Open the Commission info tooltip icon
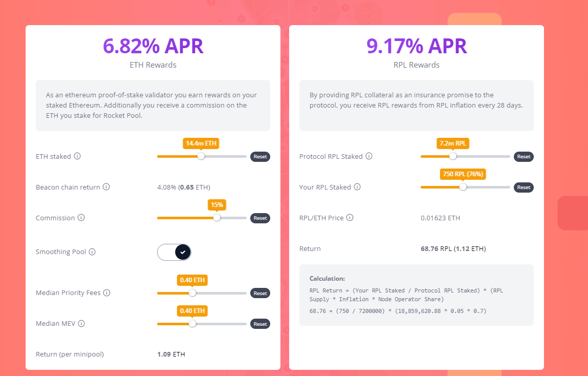Image resolution: width=588 pixels, height=376 pixels. (x=81, y=218)
